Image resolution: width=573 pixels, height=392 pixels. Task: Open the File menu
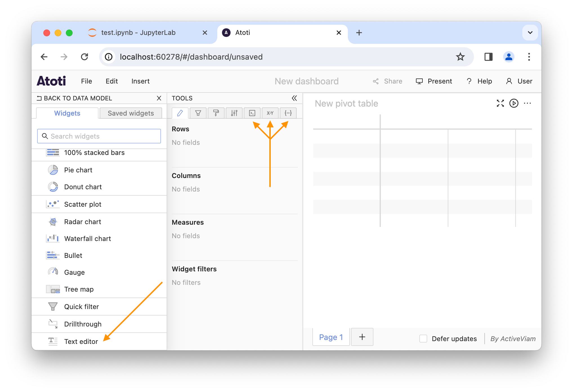tap(86, 81)
